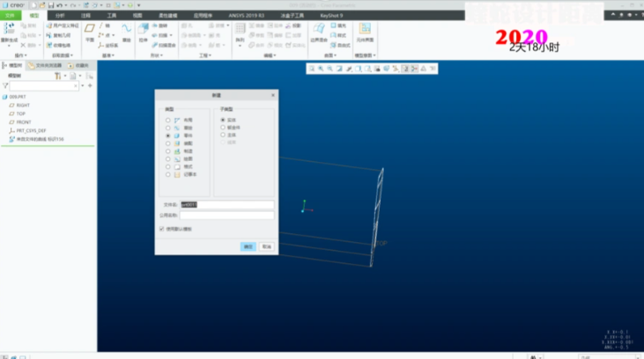
Task: Click the Boundary Blend (边界混合) icon
Action: pyautogui.click(x=319, y=32)
